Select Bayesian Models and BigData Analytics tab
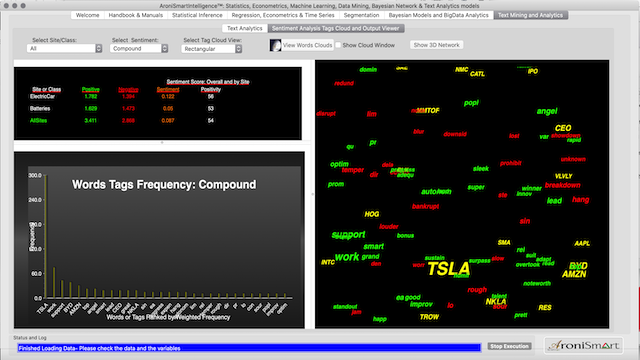This screenshot has width=640, height=360. [438, 15]
